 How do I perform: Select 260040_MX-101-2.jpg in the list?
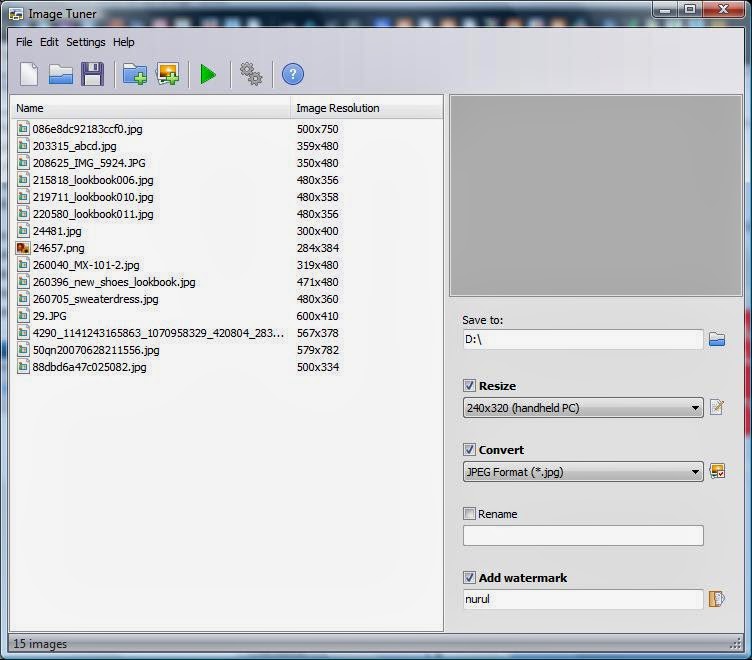[86, 265]
